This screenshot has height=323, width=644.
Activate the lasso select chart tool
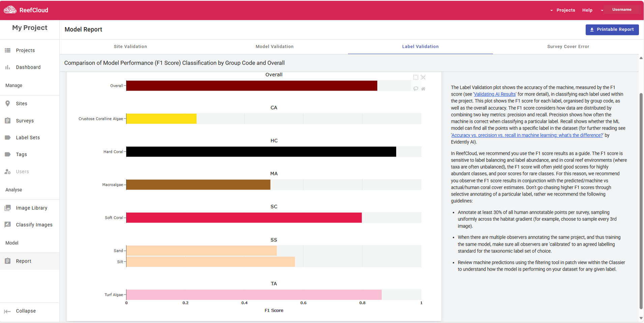(x=416, y=89)
